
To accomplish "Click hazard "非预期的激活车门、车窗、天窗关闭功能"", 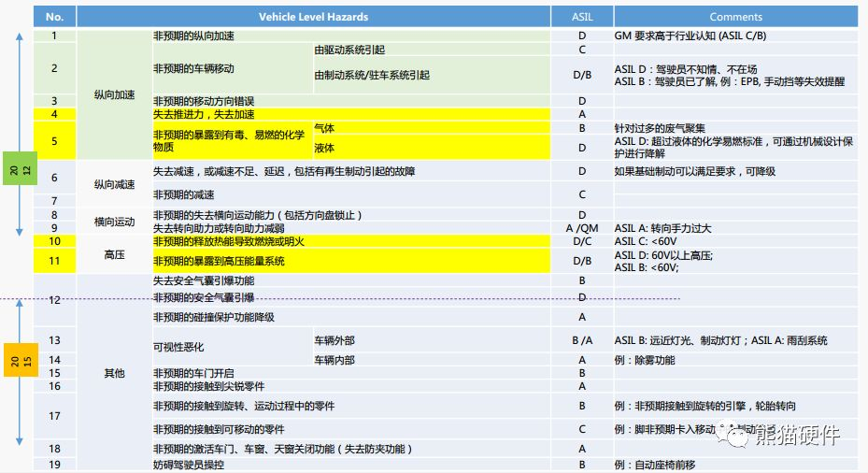I will point(283,450).
